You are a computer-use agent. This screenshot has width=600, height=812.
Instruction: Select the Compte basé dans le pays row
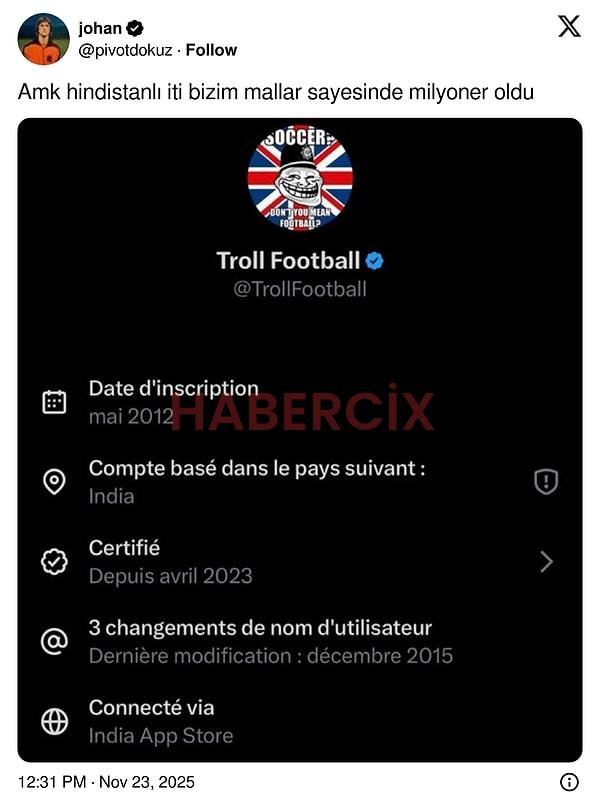257,481
